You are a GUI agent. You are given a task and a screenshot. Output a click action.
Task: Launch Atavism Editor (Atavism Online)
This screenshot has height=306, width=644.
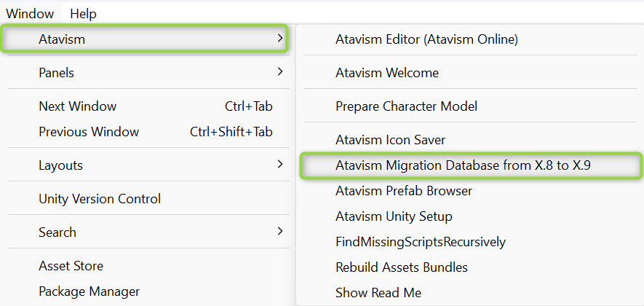(x=426, y=39)
